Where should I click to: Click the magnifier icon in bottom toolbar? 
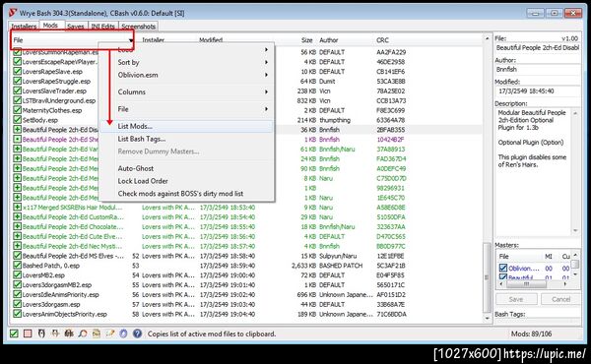(83, 334)
